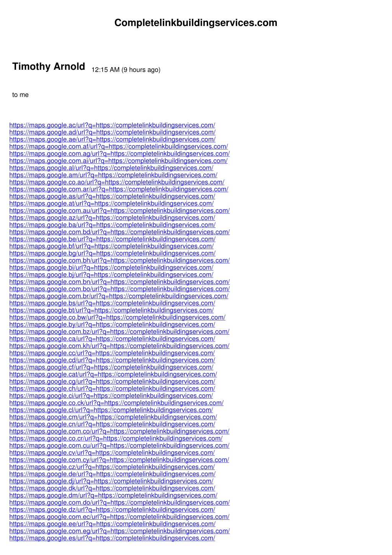The height and width of the screenshot is (555, 392).
Task: Click the maps.google.com.af link
Action: point(119,146)
